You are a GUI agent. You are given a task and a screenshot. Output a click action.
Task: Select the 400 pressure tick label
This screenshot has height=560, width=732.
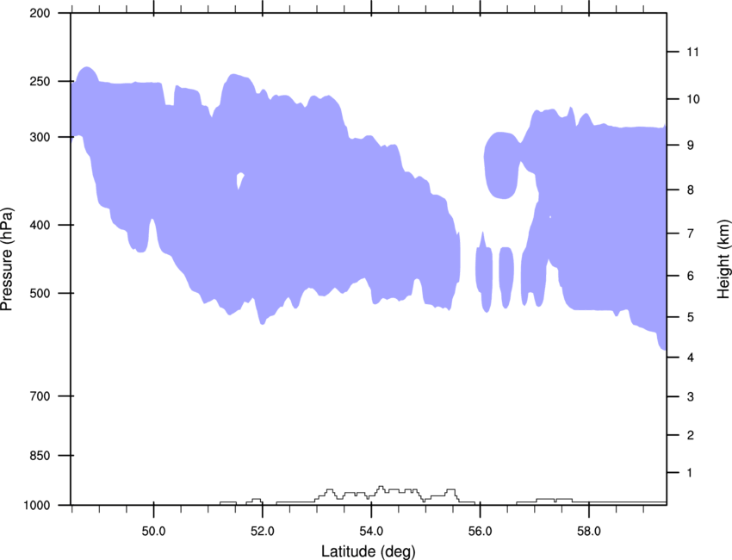tap(40, 225)
